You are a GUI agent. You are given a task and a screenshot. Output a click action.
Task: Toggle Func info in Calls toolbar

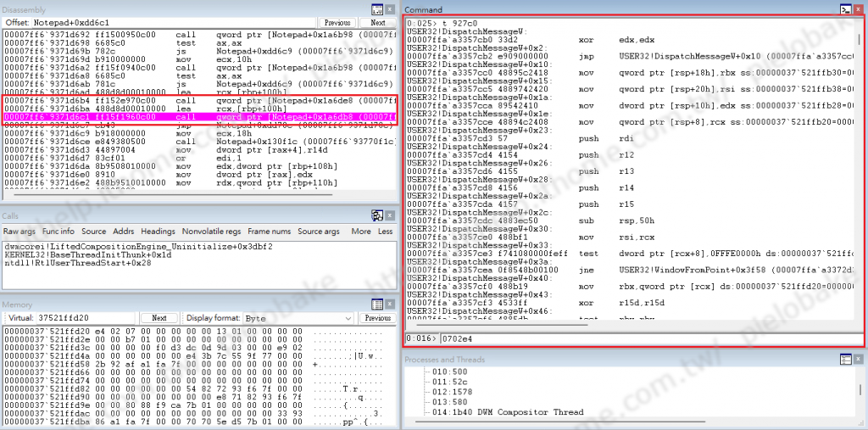pyautogui.click(x=58, y=231)
